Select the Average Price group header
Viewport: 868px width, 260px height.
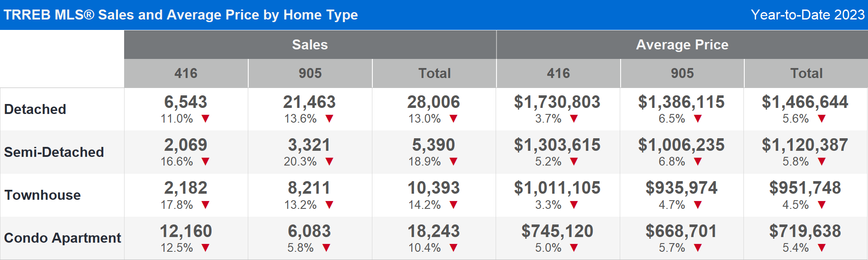tap(682, 45)
